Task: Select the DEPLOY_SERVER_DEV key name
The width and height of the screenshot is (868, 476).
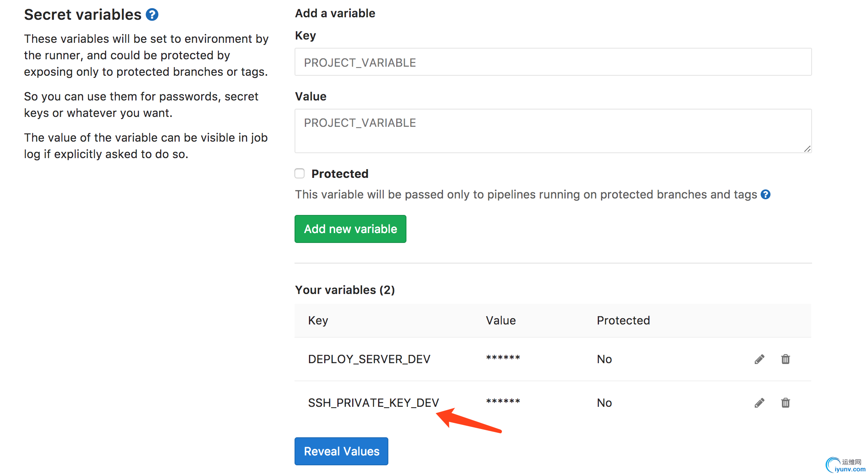Action: click(369, 359)
